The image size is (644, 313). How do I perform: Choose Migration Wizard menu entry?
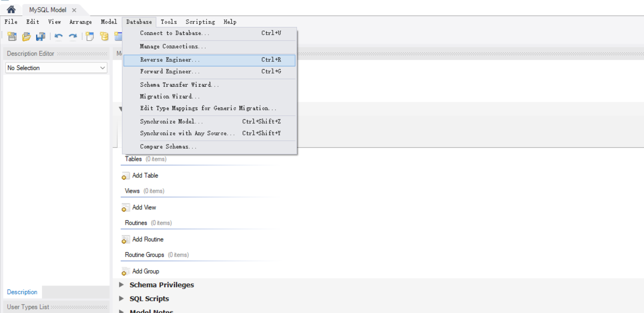pos(209,97)
